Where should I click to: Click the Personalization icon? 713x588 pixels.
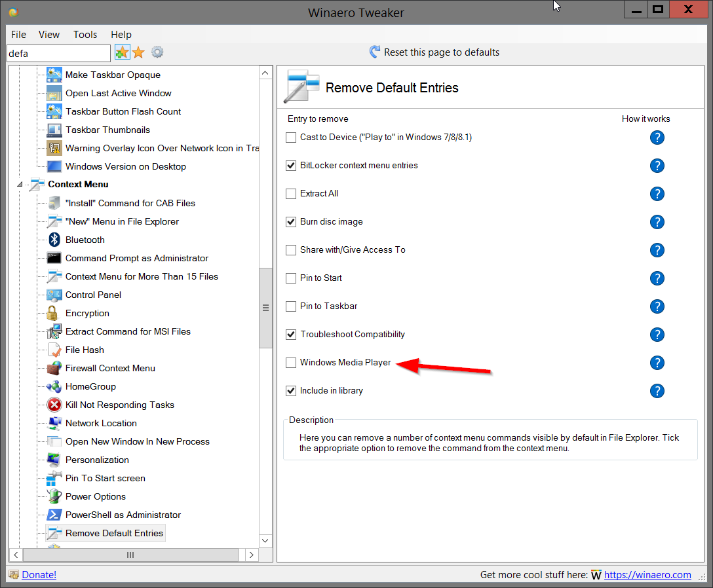[x=54, y=460]
